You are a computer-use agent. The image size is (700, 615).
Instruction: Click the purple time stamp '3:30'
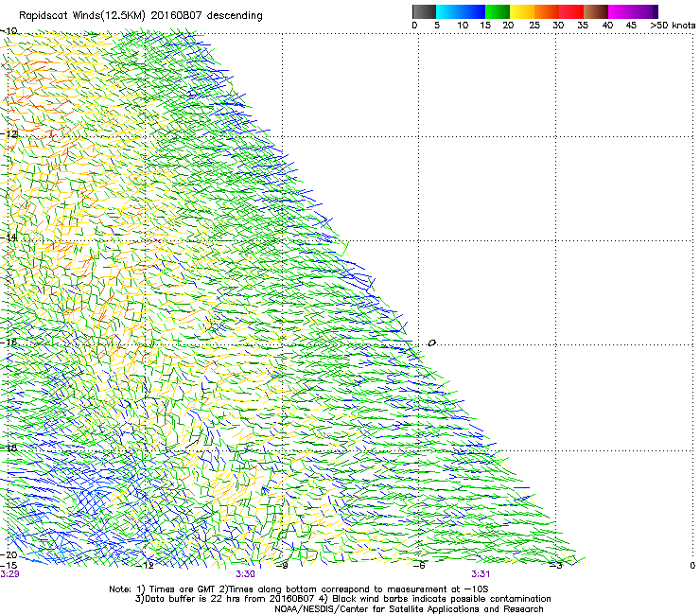pyautogui.click(x=245, y=574)
